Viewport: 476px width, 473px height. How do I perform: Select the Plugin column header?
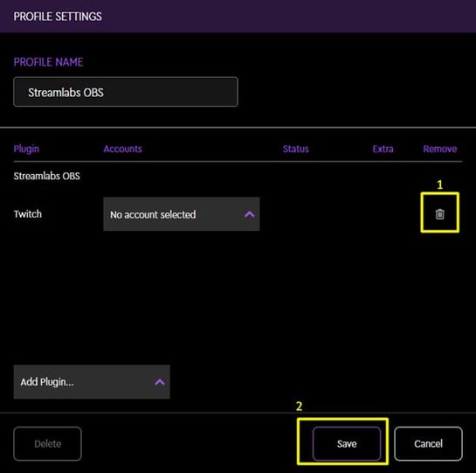(x=26, y=149)
